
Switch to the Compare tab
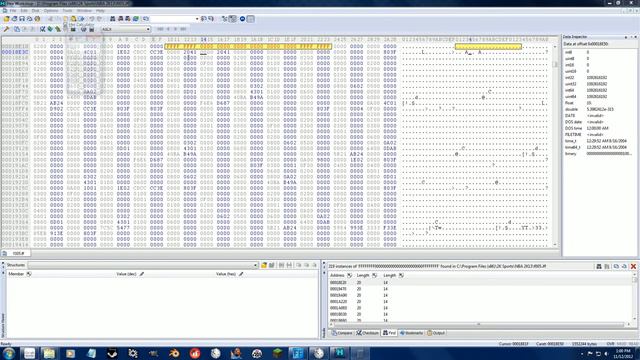pyautogui.click(x=342, y=333)
